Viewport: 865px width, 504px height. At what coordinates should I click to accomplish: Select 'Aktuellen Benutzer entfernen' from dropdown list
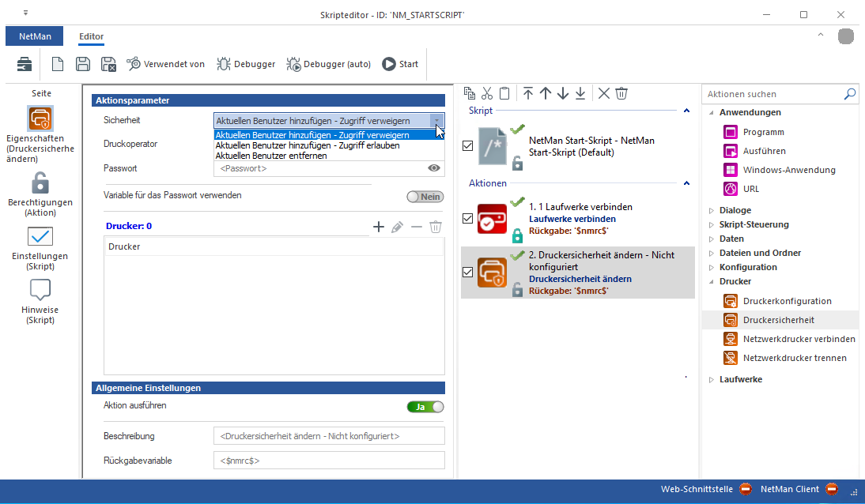pyautogui.click(x=271, y=156)
